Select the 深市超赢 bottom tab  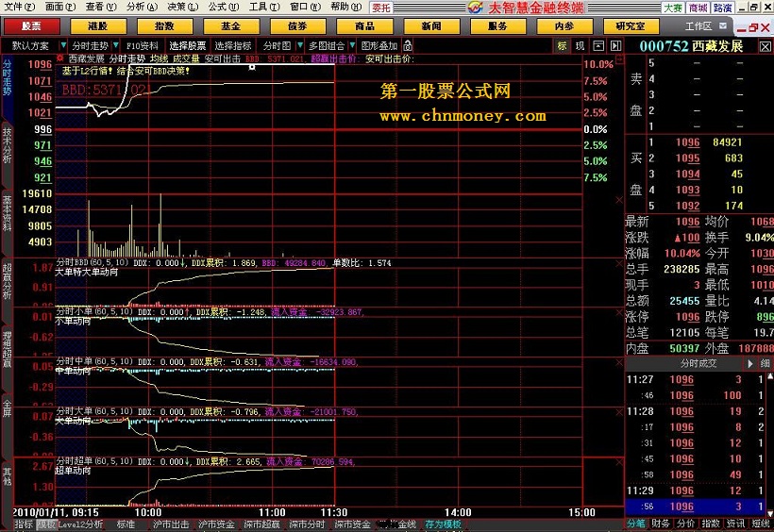click(x=261, y=524)
